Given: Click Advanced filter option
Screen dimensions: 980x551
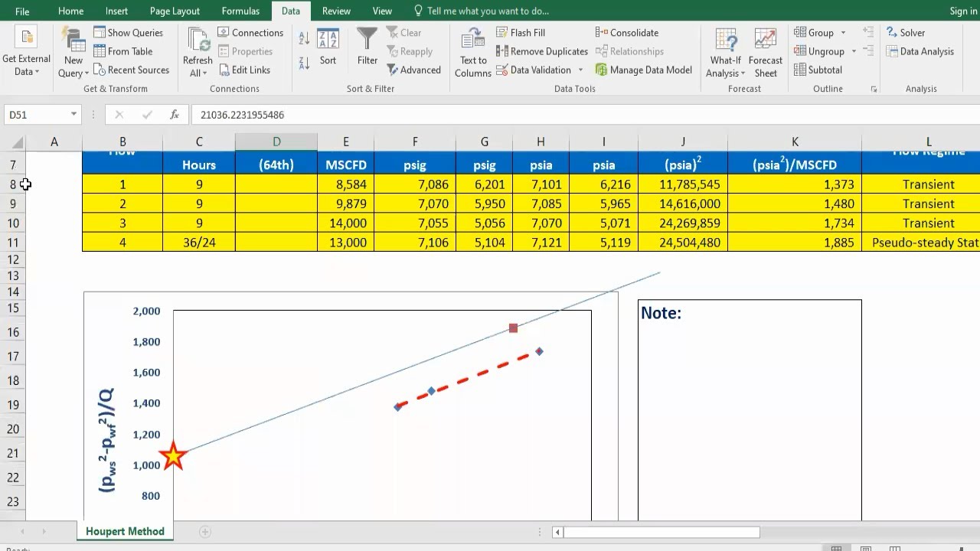Looking at the screenshot, I should point(414,70).
